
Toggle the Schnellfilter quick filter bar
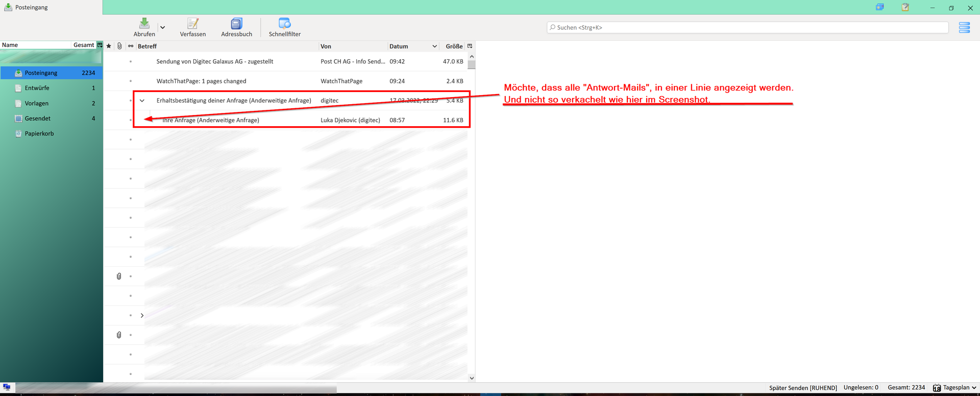285,27
